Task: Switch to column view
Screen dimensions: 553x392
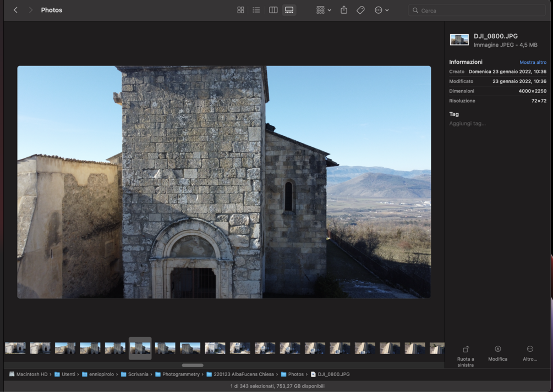Action: click(273, 10)
